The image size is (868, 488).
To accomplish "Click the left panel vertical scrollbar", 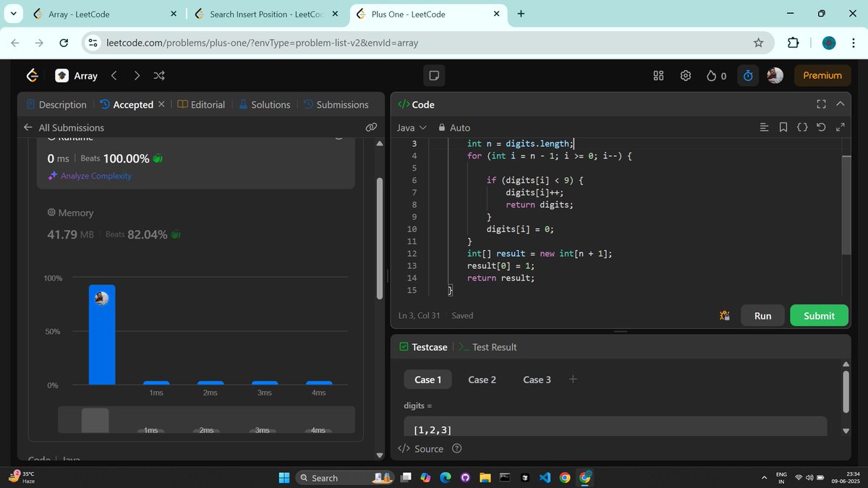I will tap(380, 239).
